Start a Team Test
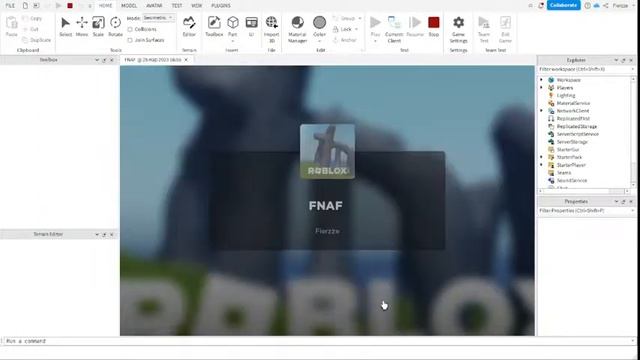The height and width of the screenshot is (360, 640). [484, 29]
